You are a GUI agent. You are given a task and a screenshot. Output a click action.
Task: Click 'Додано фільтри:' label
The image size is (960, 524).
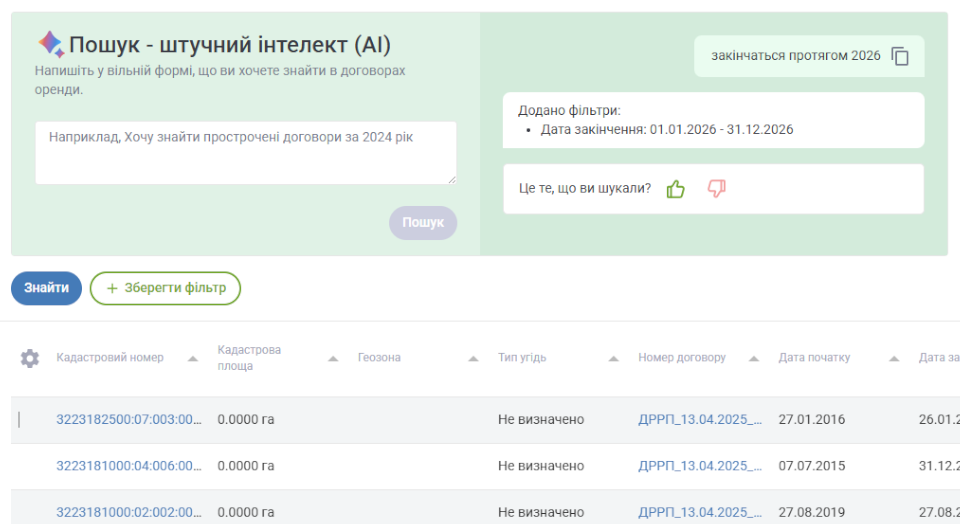[x=569, y=111]
